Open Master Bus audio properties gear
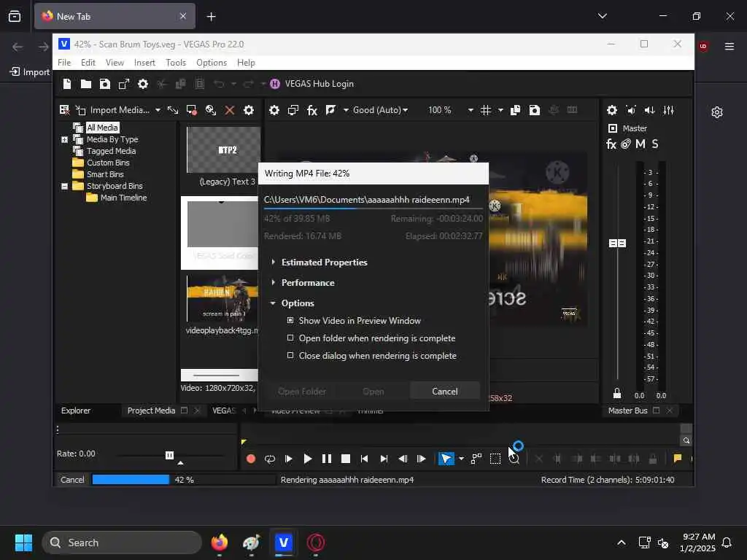 coord(612,111)
